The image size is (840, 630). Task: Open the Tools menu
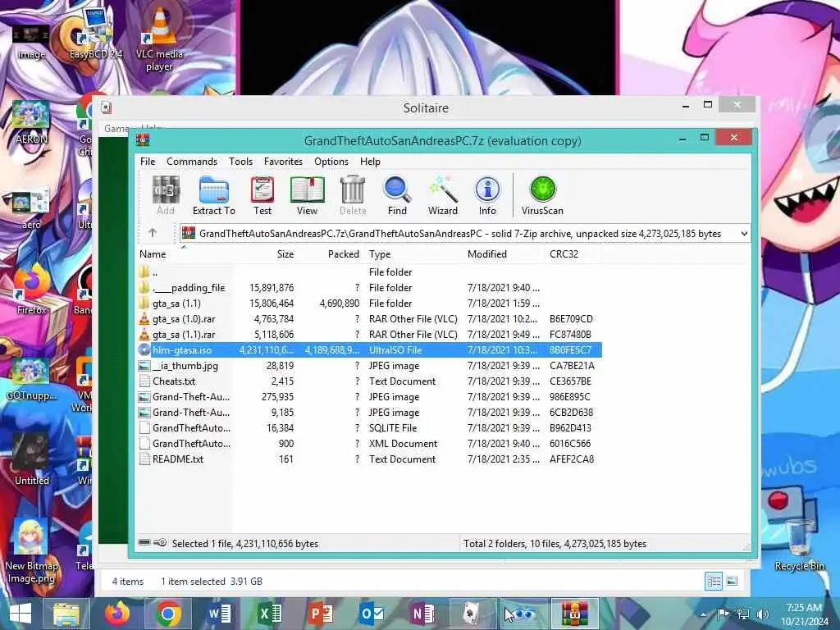pos(240,162)
